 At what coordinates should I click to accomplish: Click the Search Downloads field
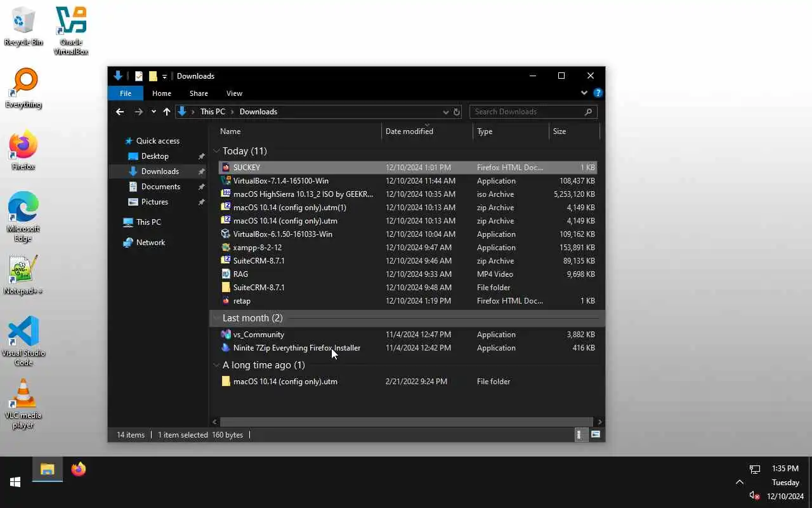click(533, 112)
